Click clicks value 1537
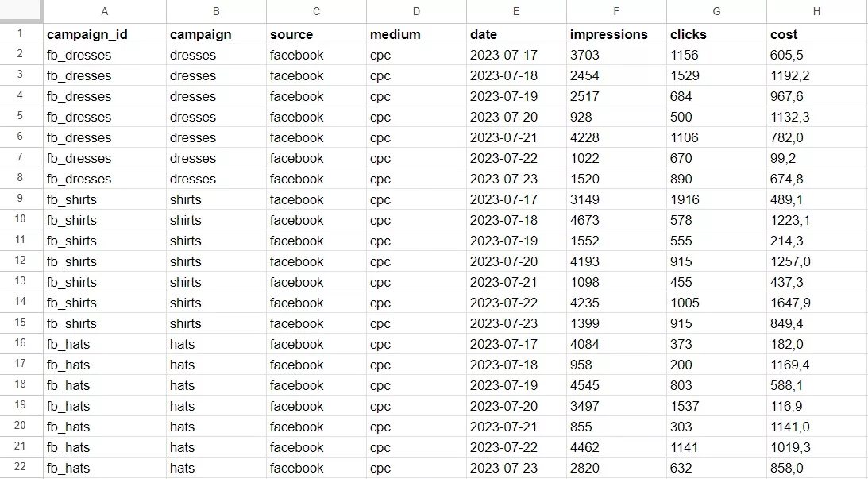The image size is (868, 479). point(716,406)
